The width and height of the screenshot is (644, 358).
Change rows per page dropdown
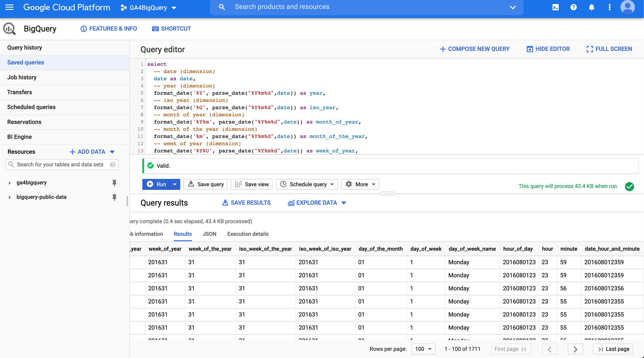423,349
